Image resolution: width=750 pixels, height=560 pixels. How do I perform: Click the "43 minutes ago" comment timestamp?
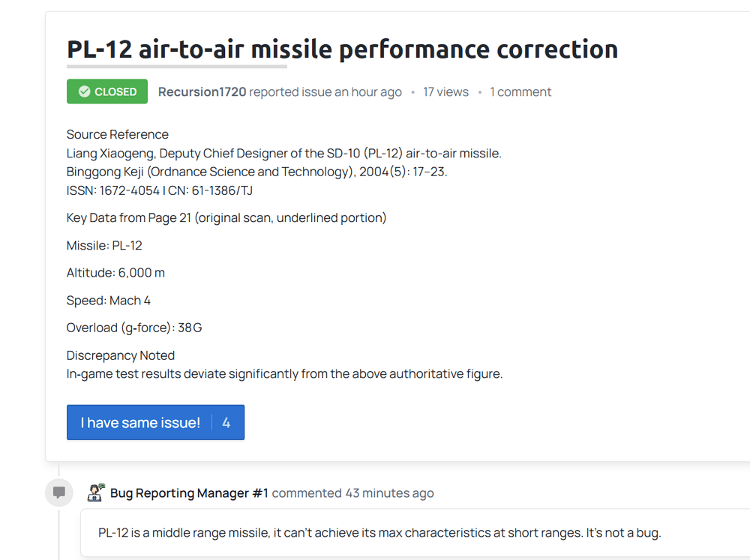389,493
